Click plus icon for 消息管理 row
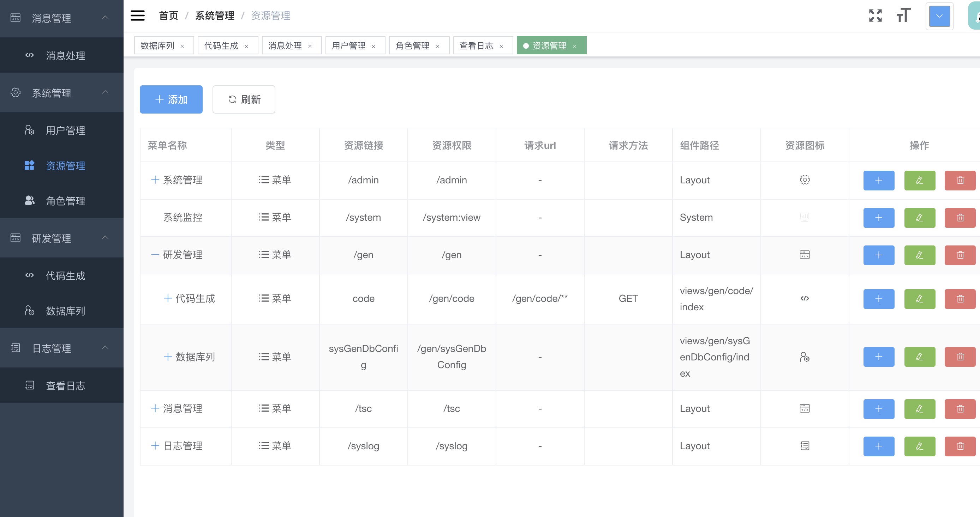Image resolution: width=980 pixels, height=517 pixels. [x=878, y=409]
